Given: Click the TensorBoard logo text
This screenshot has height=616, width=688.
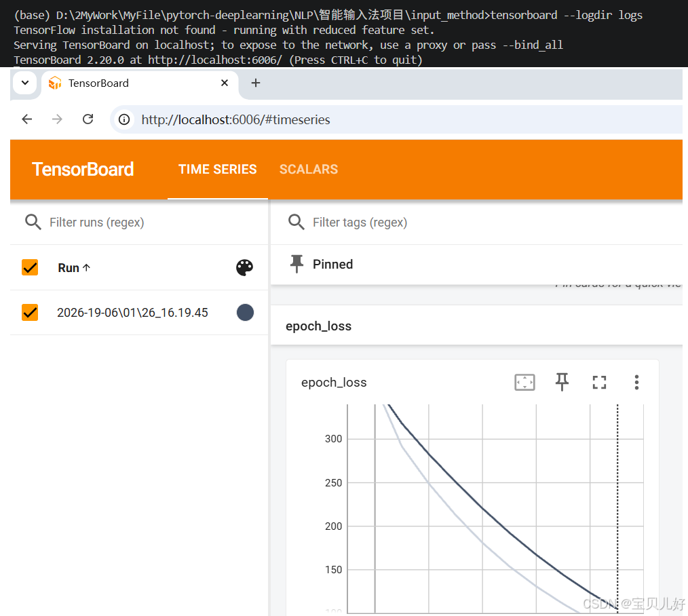Looking at the screenshot, I should point(83,170).
